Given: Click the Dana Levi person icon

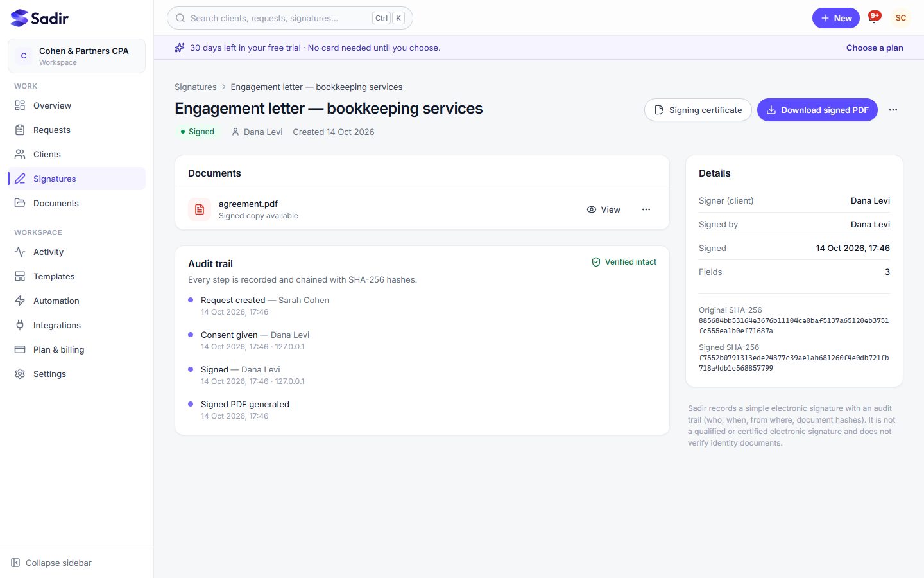Looking at the screenshot, I should 235,132.
